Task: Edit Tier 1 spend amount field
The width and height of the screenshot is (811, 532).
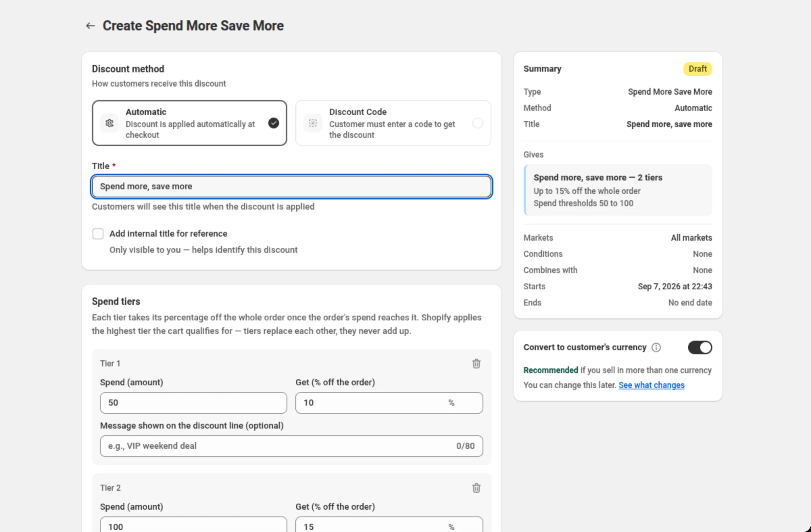Action: coord(194,403)
